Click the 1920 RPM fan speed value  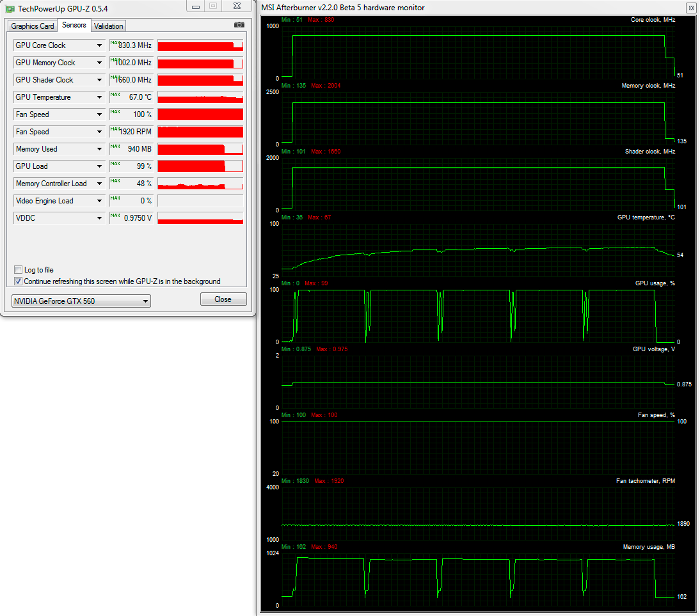pyautogui.click(x=132, y=132)
